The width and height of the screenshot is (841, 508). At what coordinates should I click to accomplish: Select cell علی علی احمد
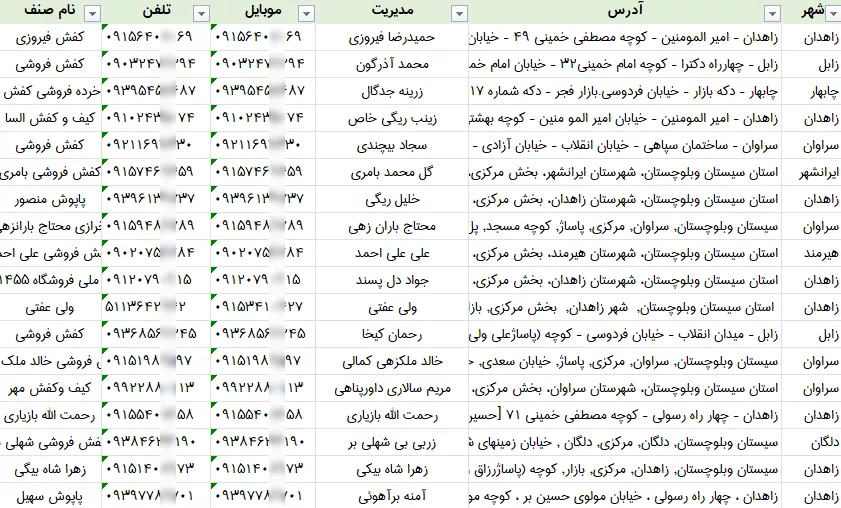tap(392, 253)
